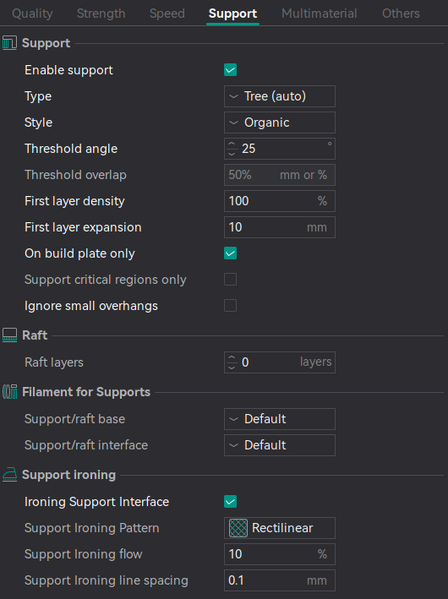
Task: Open the Multimaterial tab
Action: click(319, 13)
